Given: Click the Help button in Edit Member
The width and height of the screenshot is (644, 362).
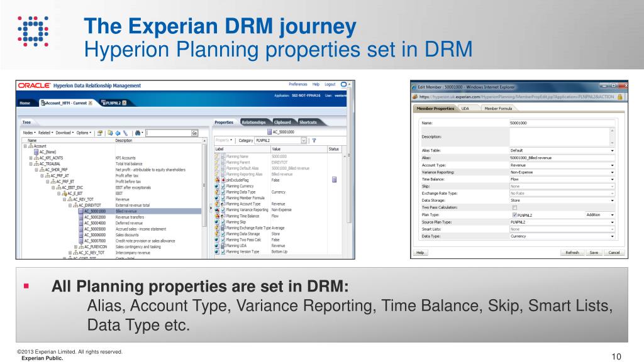Looking at the screenshot, I should pos(420,253).
